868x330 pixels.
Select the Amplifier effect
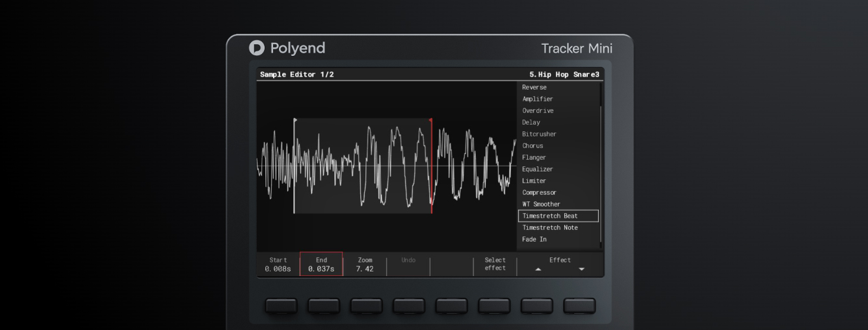tap(538, 99)
